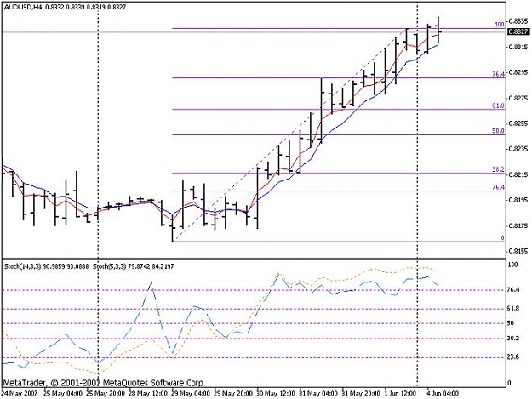Click the current price label 0.8327

coord(518,31)
